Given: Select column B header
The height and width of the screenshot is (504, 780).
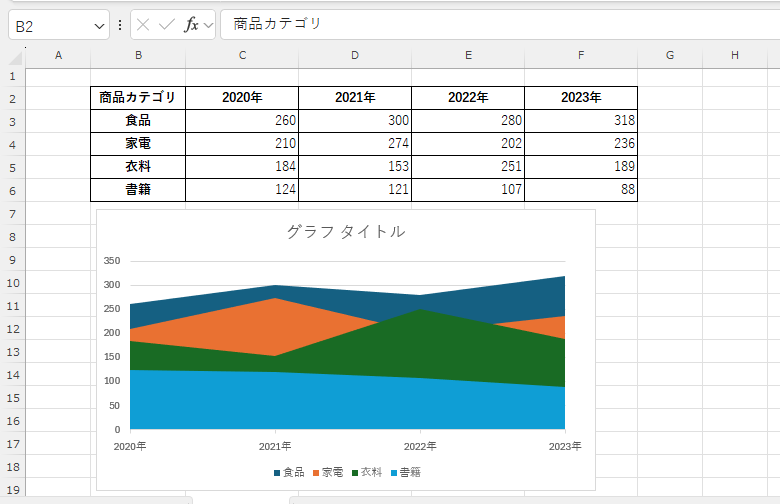Looking at the screenshot, I should click(138, 56).
